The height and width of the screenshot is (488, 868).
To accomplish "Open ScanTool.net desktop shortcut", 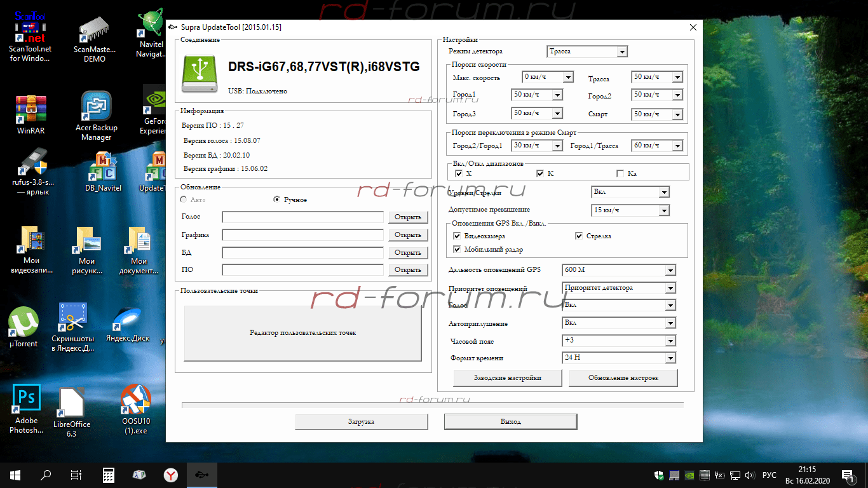I will click(30, 28).
